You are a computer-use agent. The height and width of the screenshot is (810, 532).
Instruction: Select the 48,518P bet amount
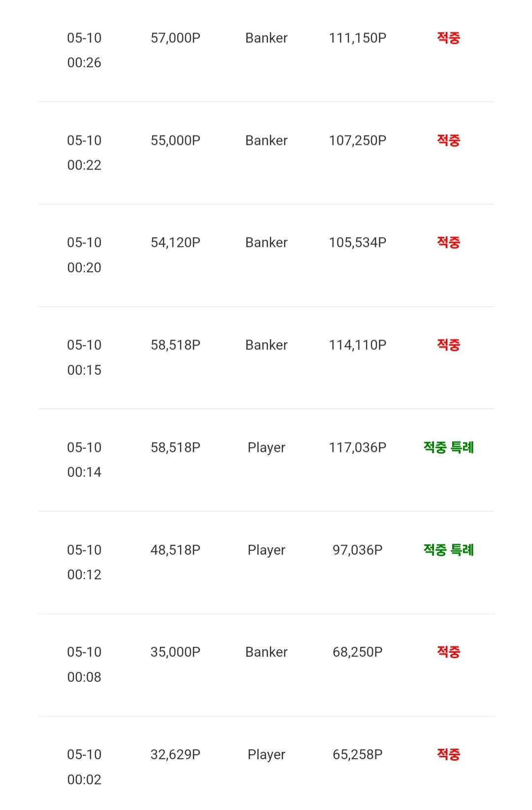tap(175, 550)
